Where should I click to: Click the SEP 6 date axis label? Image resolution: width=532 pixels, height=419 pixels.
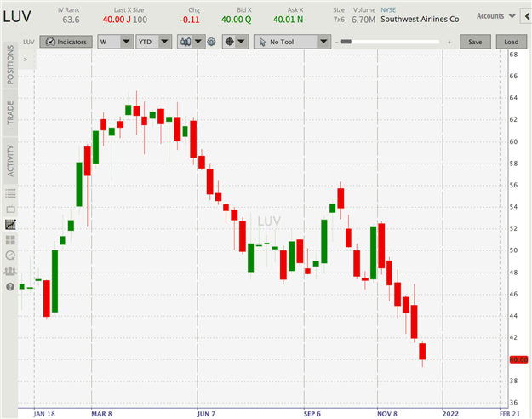[x=312, y=414]
